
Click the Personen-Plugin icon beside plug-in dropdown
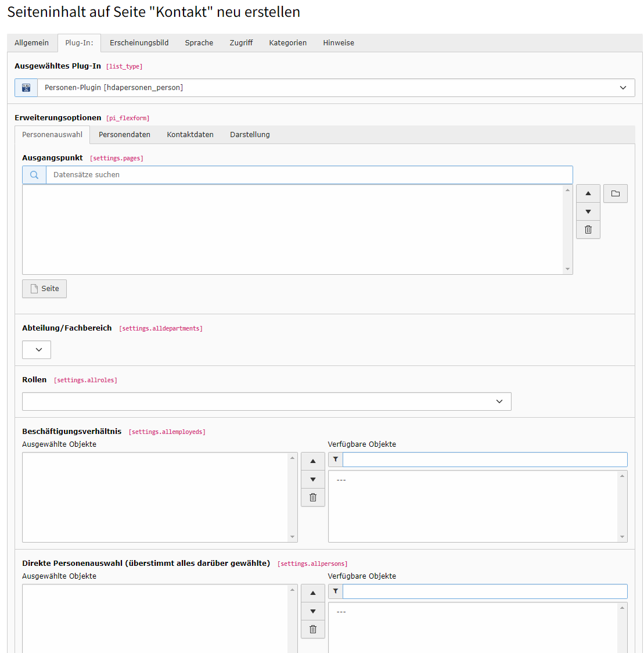(x=26, y=88)
